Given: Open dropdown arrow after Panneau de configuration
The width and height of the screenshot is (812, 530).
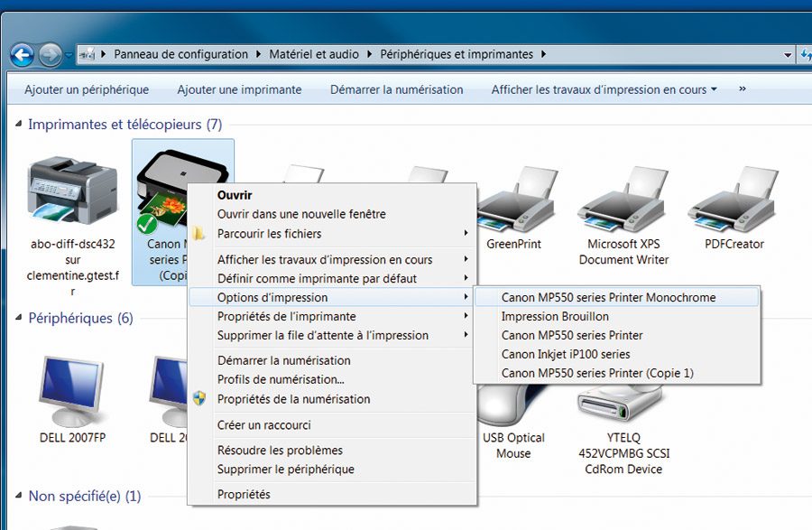Looking at the screenshot, I should (258, 54).
